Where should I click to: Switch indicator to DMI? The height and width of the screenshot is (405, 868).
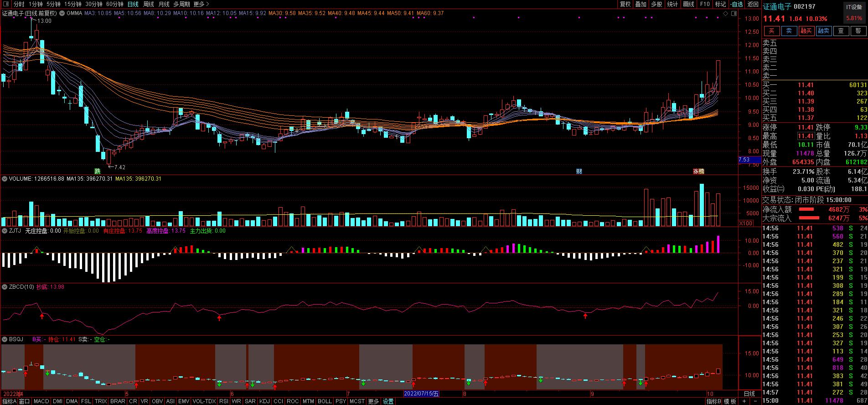[57, 401]
